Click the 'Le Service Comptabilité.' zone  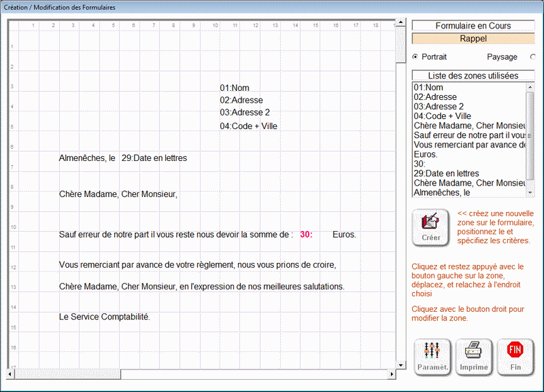[x=105, y=317]
